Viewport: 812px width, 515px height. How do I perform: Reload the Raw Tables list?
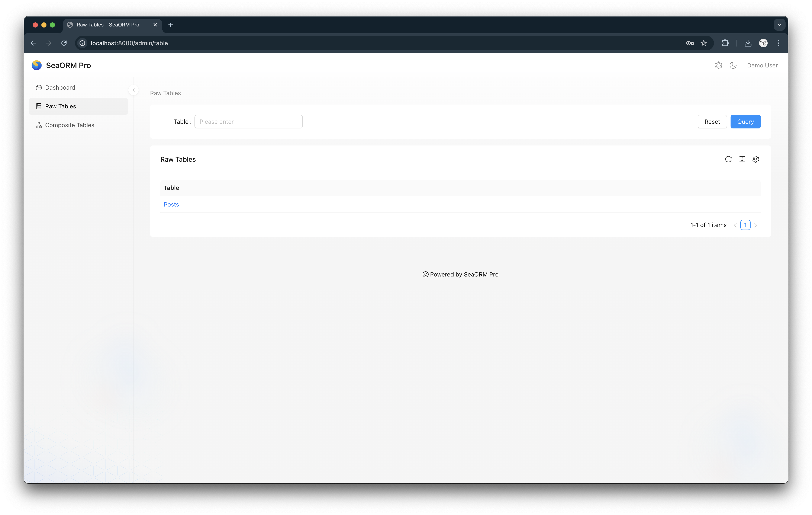(x=728, y=159)
